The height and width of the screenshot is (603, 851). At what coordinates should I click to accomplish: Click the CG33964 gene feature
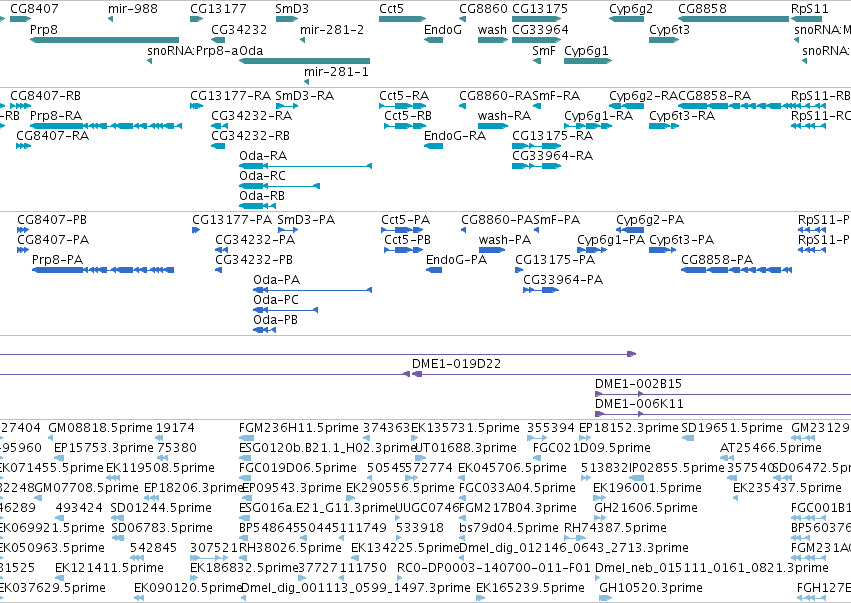tap(537, 40)
